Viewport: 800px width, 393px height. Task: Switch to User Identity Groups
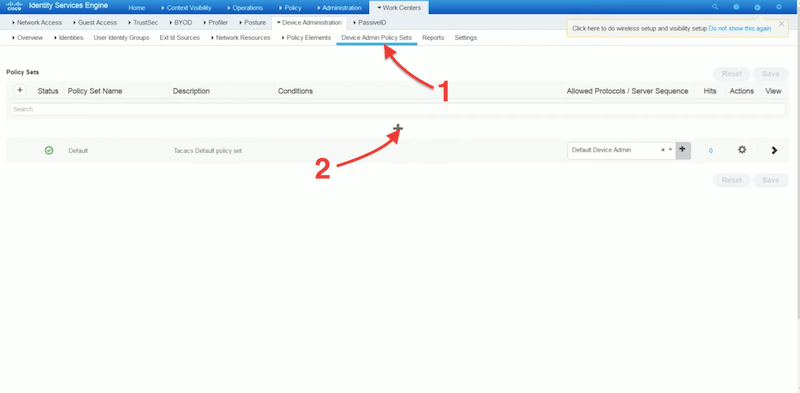click(x=121, y=38)
